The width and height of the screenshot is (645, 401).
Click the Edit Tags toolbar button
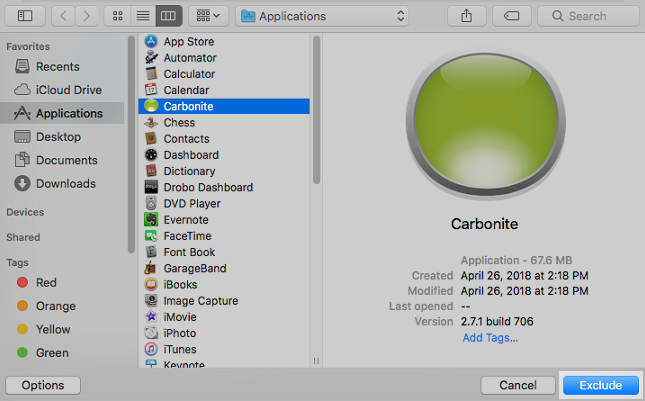point(511,16)
